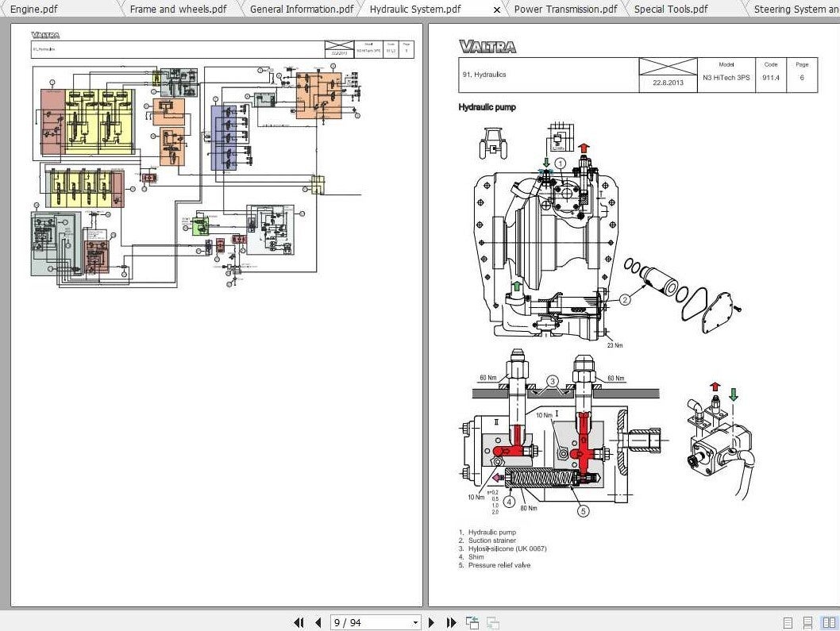Open the Power Transmission.pdf tab
The image size is (840, 631).
(566, 9)
